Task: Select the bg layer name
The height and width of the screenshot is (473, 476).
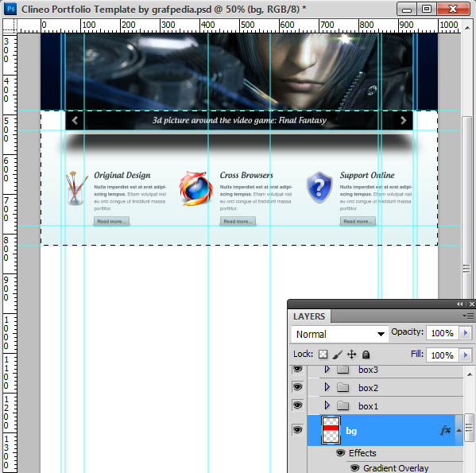Action: coord(351,431)
